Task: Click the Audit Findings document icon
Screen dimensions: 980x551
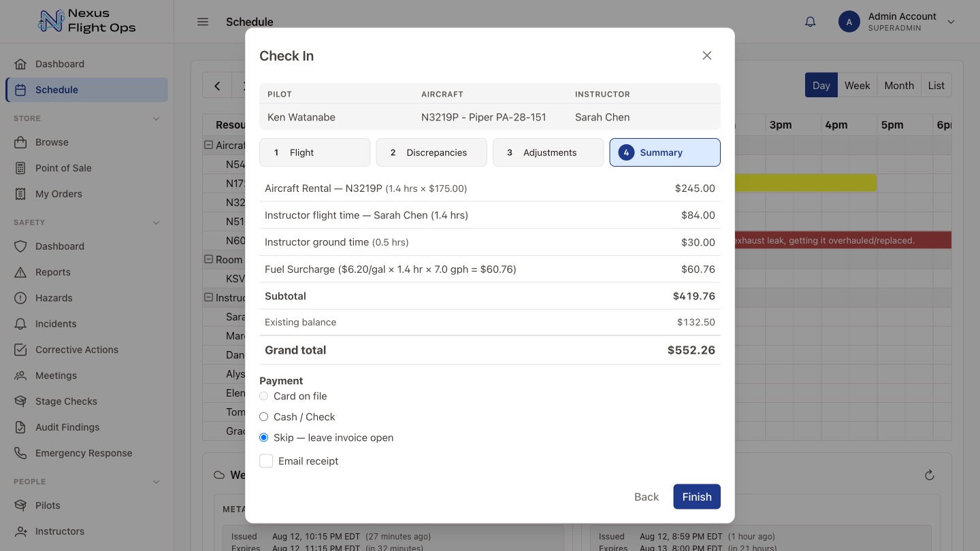Action: click(21, 427)
